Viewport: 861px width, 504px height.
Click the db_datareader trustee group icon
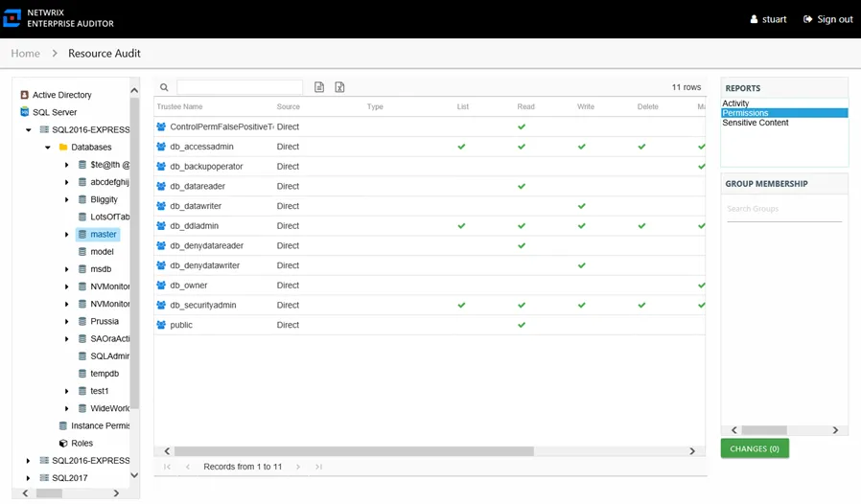161,186
